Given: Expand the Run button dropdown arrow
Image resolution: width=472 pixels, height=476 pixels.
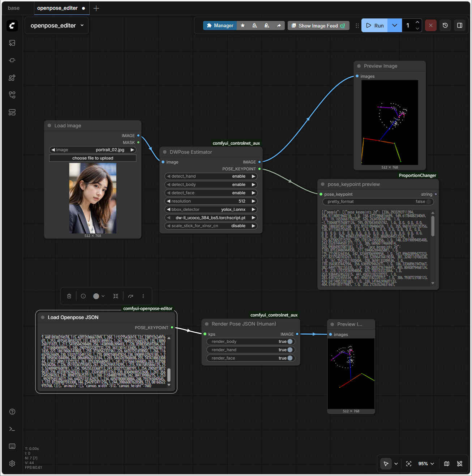Looking at the screenshot, I should click(395, 26).
